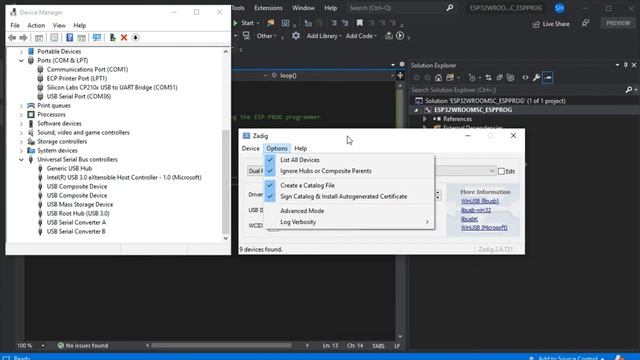Open the Action menu in Device Manager
The width and height of the screenshot is (640, 360).
pos(36,25)
